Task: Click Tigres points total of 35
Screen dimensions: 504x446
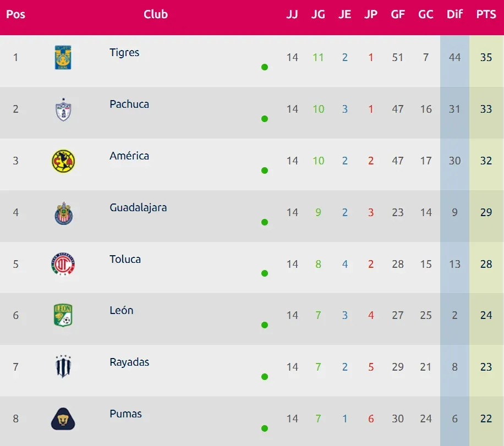Action: [x=486, y=57]
